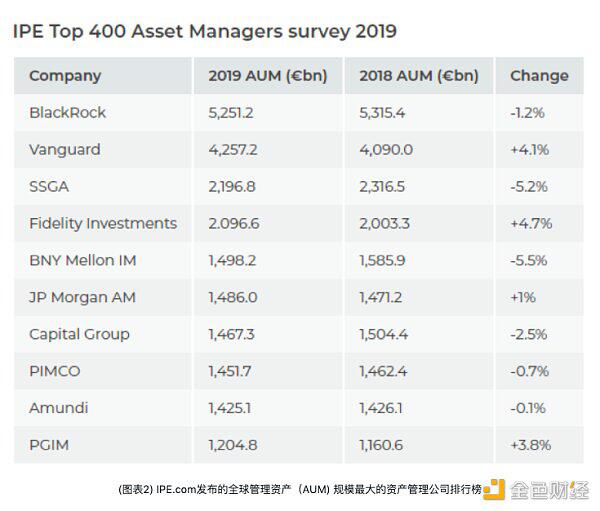Select the 2019 AUM (€bn) header
The height and width of the screenshot is (511, 600).
point(268,75)
